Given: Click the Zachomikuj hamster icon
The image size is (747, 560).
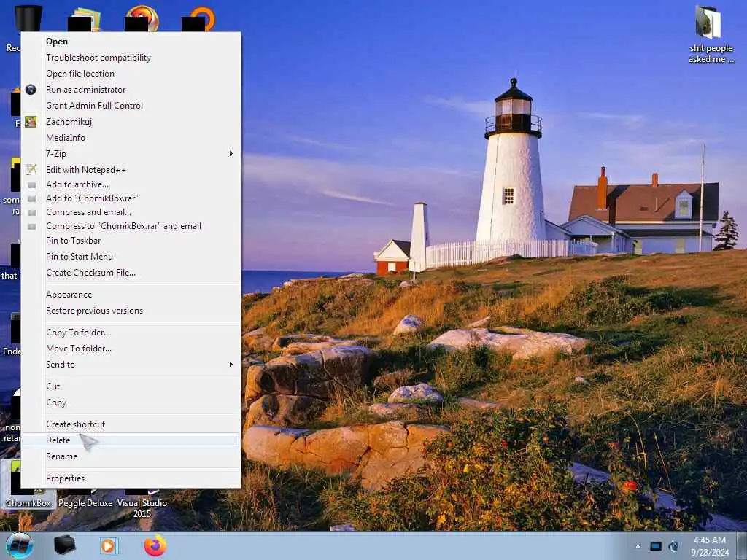Looking at the screenshot, I should pyautogui.click(x=31, y=122).
